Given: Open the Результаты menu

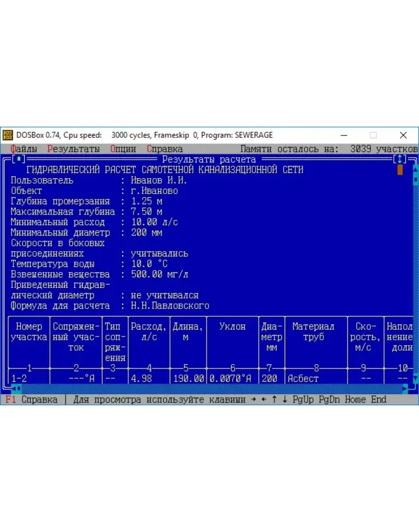Looking at the screenshot, I should [73, 149].
